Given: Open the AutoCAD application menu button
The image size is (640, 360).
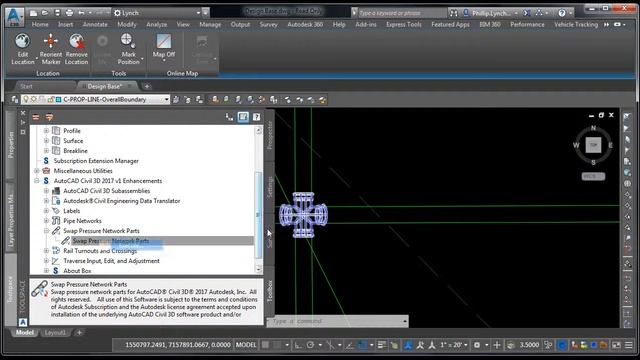Looking at the screenshot, I should click(x=14, y=16).
